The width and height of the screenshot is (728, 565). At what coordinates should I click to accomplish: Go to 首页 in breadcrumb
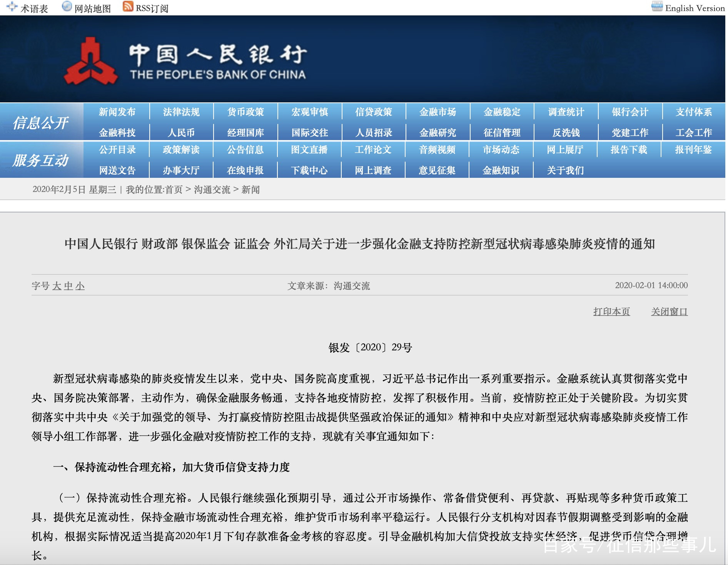[174, 190]
